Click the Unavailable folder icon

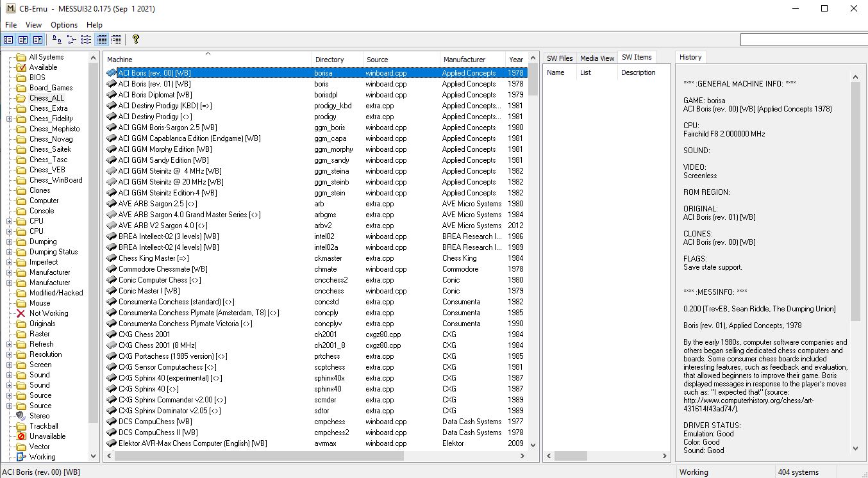tap(21, 436)
